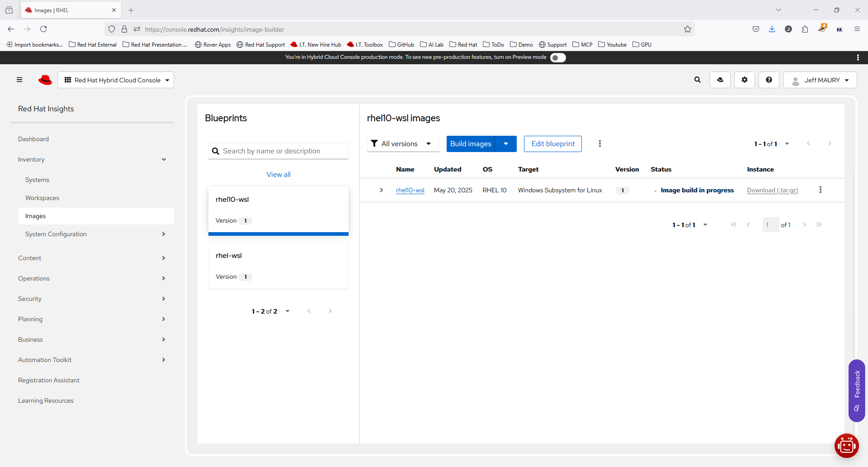Click the Download (.tar.gz) link
Viewport: 868px width, 467px height.
click(772, 190)
